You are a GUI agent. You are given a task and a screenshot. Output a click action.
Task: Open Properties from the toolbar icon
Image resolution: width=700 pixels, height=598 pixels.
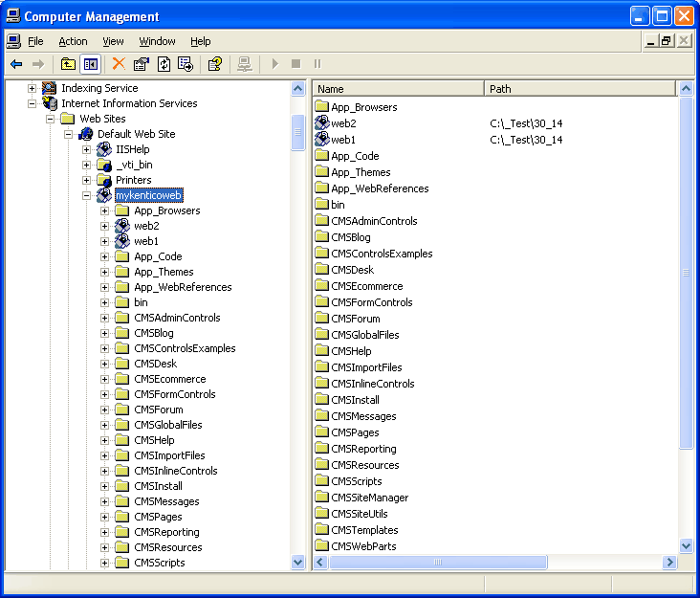tap(142, 64)
